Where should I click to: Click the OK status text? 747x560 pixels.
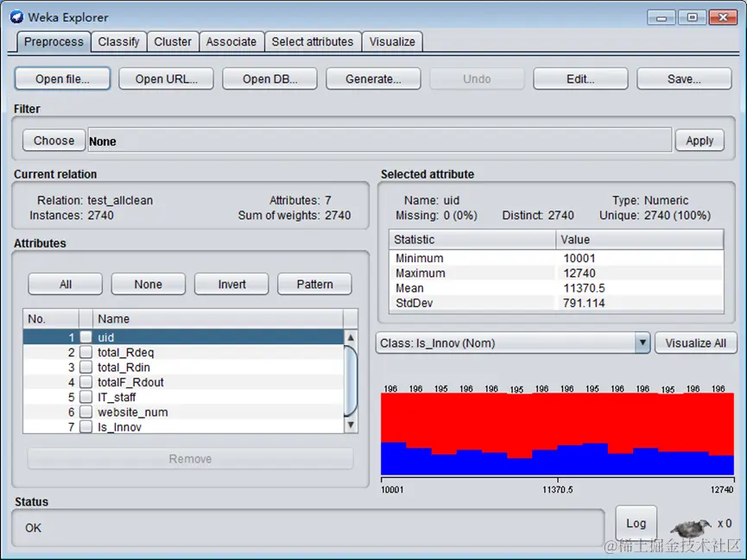(34, 527)
